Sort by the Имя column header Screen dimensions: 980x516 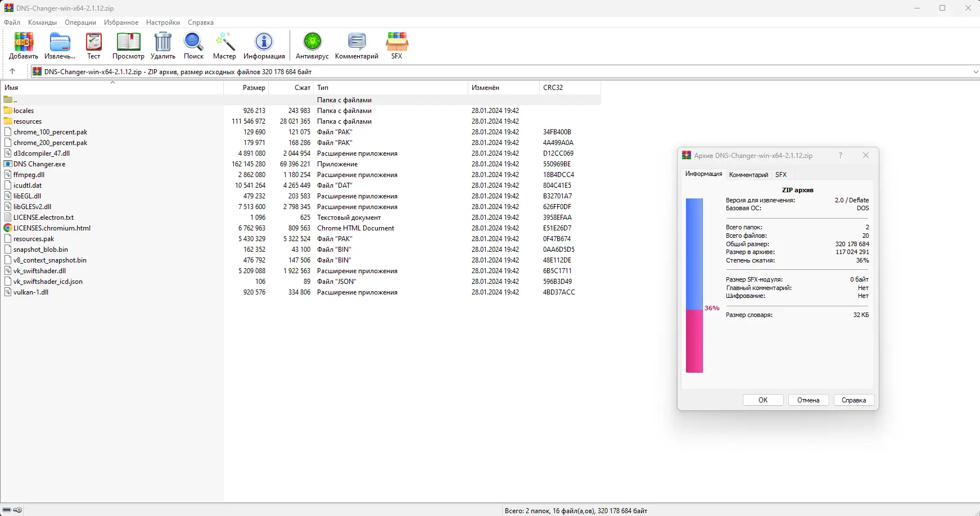coord(112,87)
